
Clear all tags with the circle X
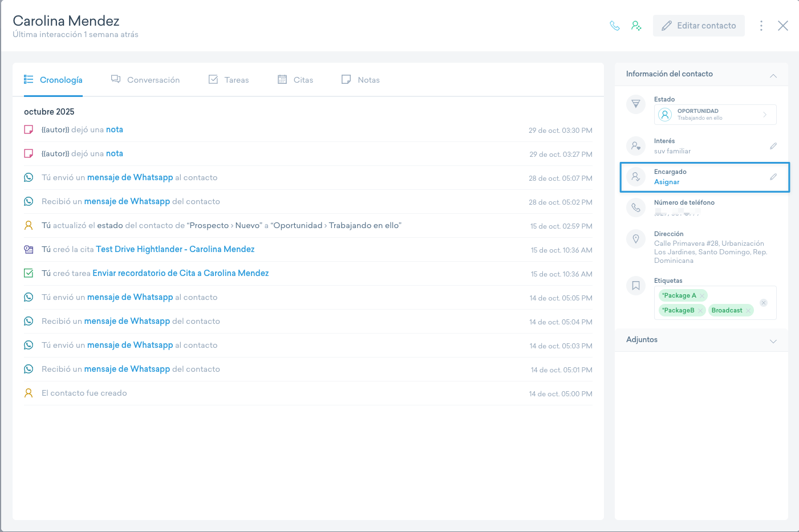pyautogui.click(x=764, y=303)
